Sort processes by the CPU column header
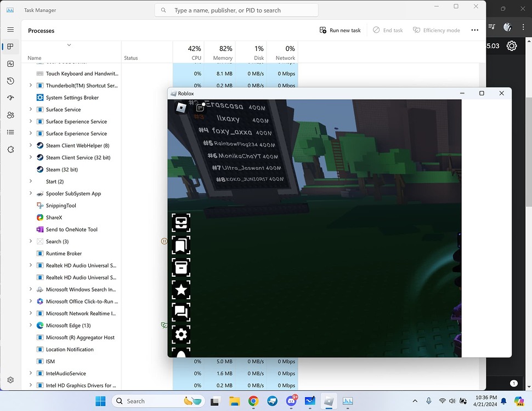 tap(193, 52)
